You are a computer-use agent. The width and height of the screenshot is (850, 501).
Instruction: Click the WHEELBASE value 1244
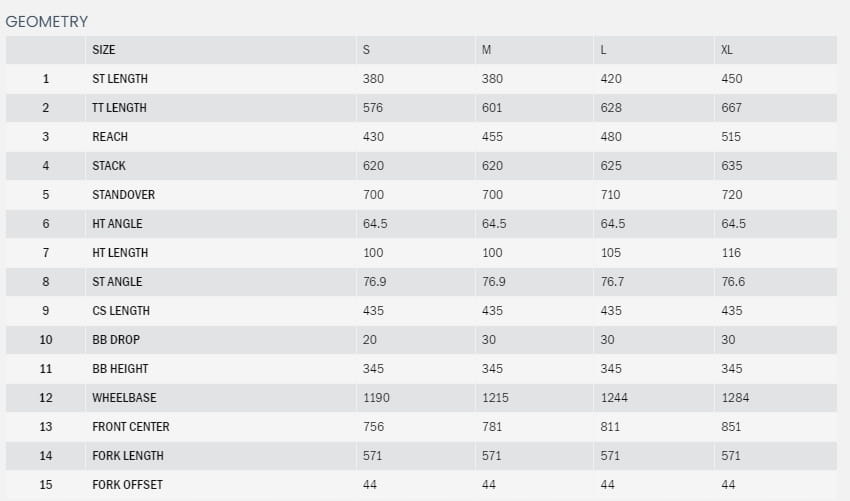click(x=614, y=398)
